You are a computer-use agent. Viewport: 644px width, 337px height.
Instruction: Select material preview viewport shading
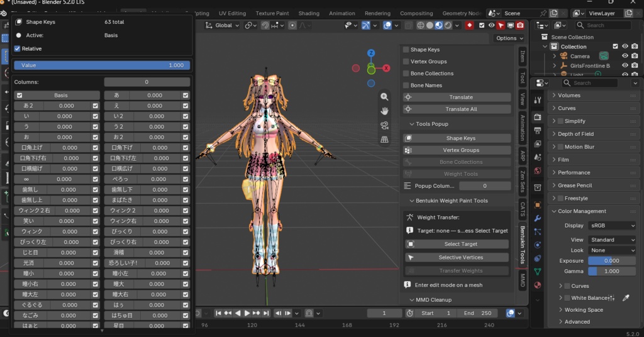tap(438, 25)
